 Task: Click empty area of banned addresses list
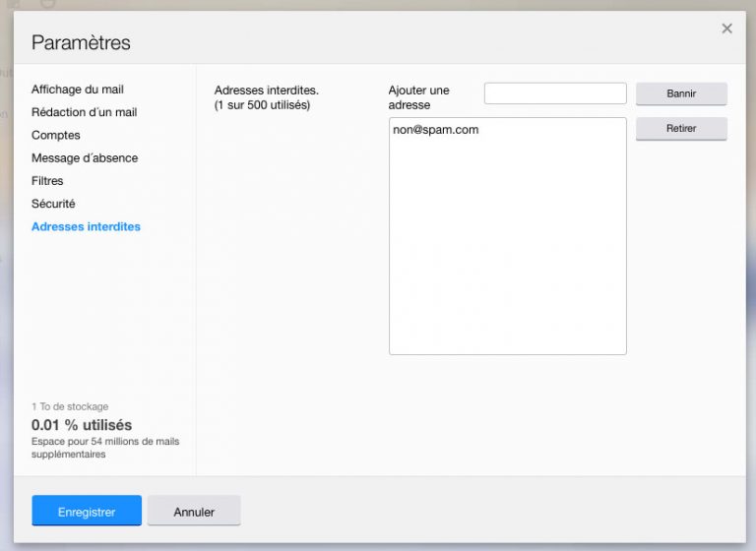click(507, 256)
